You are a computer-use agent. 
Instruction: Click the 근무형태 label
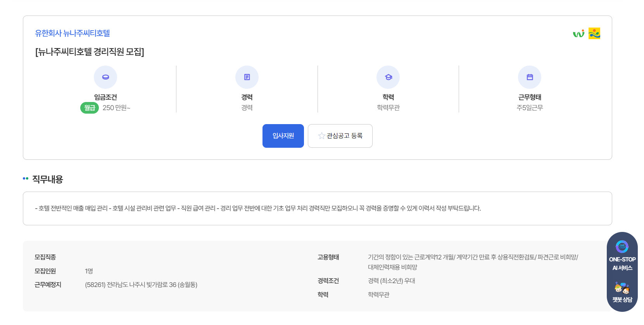pos(530,97)
